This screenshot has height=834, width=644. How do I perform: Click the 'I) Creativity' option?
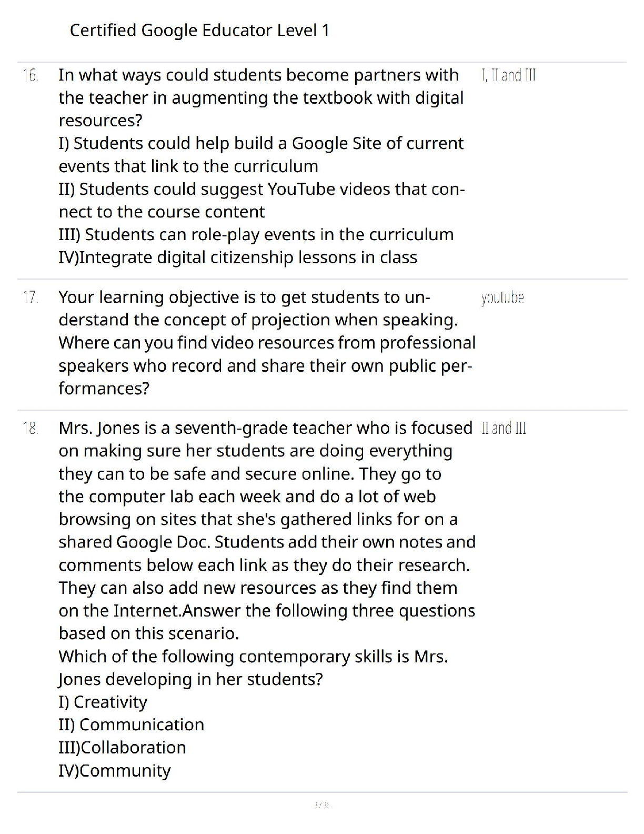coord(103,702)
